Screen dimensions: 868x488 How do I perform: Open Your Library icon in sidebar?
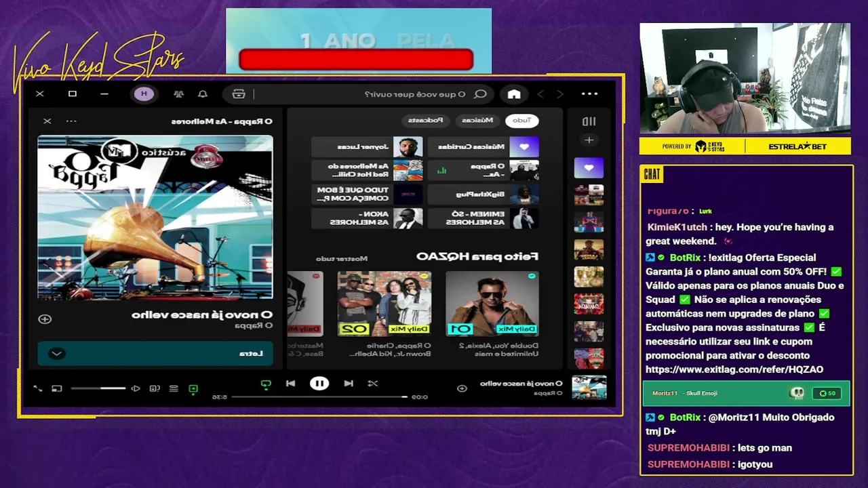pyautogui.click(x=589, y=121)
